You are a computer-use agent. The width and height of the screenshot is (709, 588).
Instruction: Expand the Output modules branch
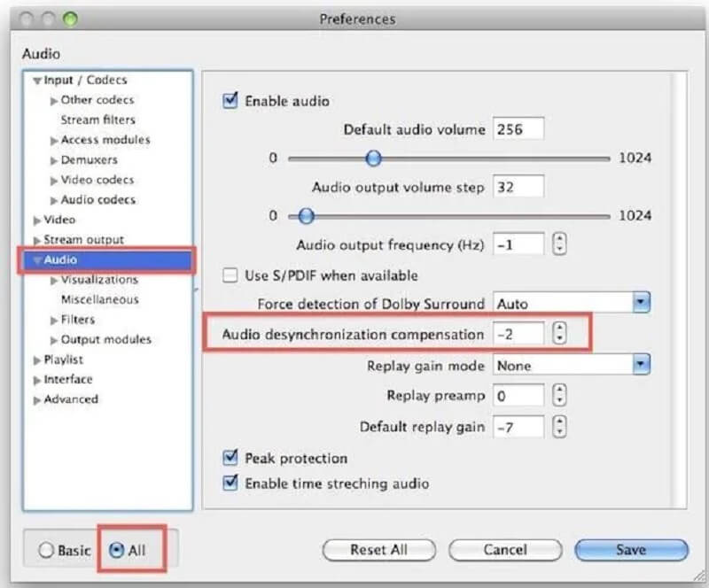53,339
